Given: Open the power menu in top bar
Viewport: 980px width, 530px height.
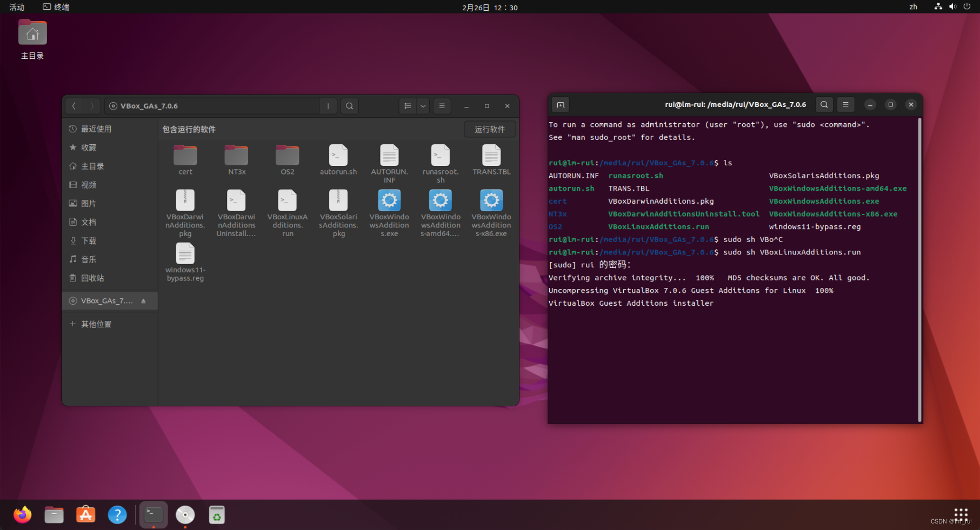Looking at the screenshot, I should [x=967, y=7].
